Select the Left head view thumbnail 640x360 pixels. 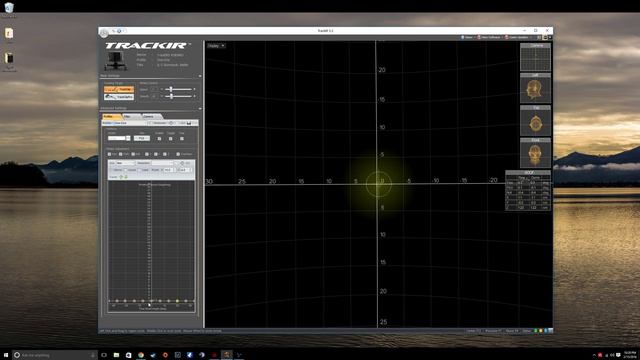pos(535,88)
